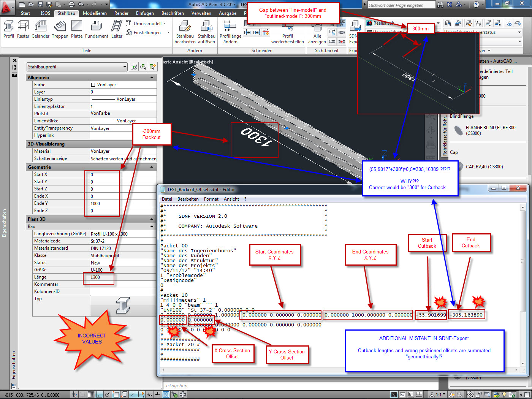
Task: Click the Material VonLayer value
Action: pos(123,151)
